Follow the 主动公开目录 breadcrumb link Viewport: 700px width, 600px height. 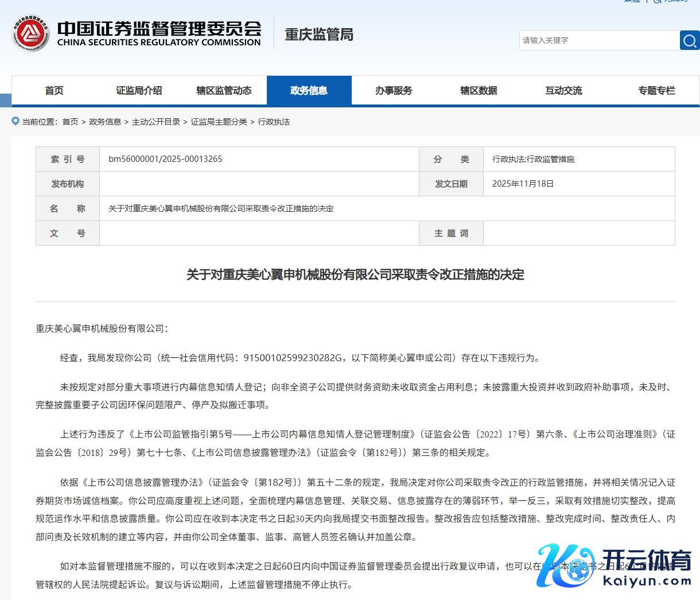pyautogui.click(x=156, y=122)
